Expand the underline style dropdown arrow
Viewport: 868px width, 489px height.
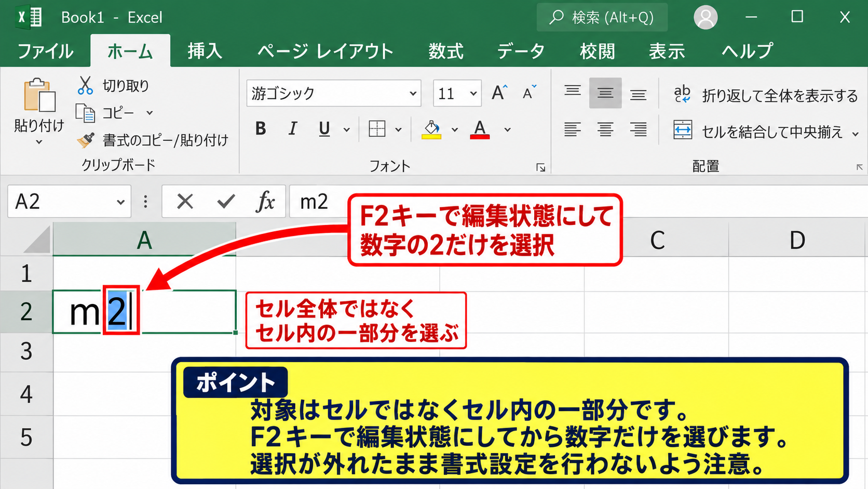point(347,129)
